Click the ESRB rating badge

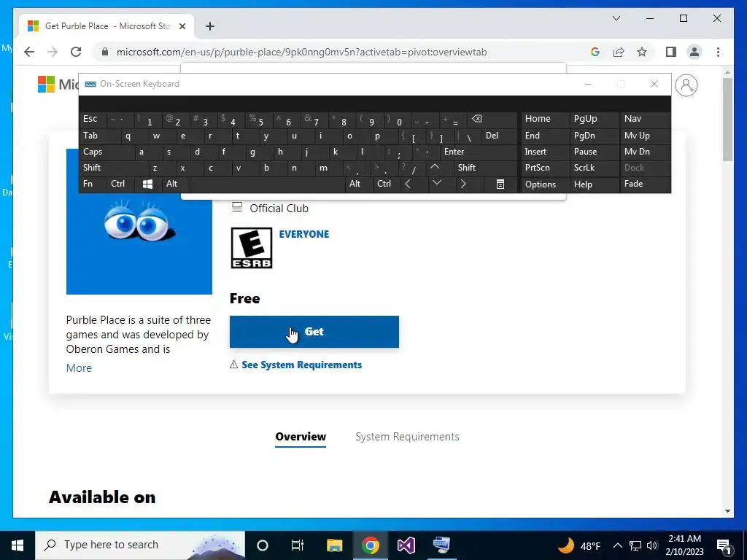click(251, 248)
